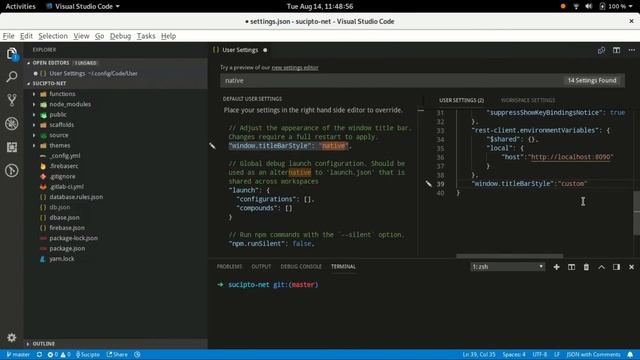Screen dimensions: 640x360
Task: Select the User Settings (2) tab
Action: [x=461, y=100]
